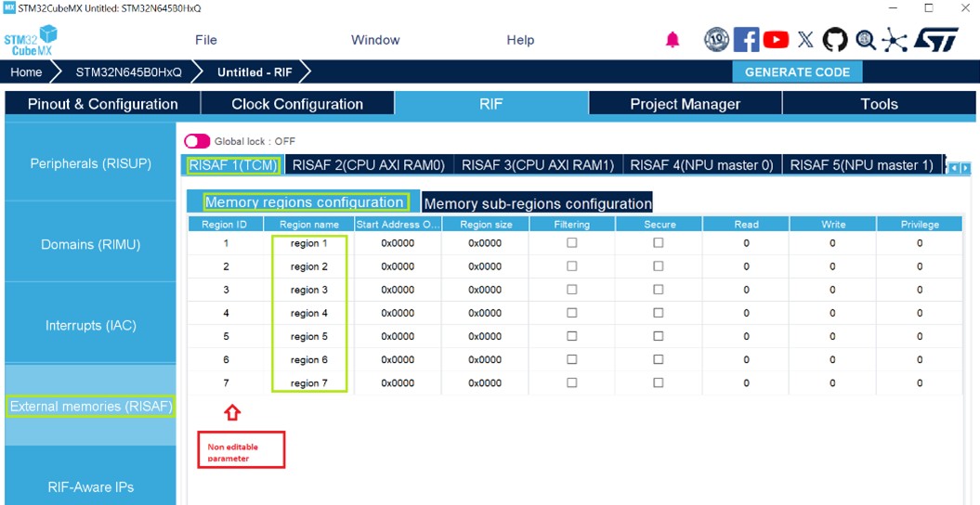The height and width of the screenshot is (505, 980).
Task: Select the region 7 name cell
Action: 308,382
